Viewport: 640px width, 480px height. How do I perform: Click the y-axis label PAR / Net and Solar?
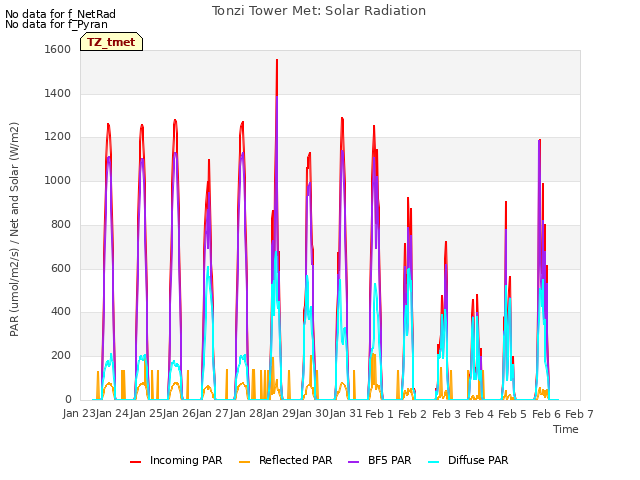[x=14, y=229]
